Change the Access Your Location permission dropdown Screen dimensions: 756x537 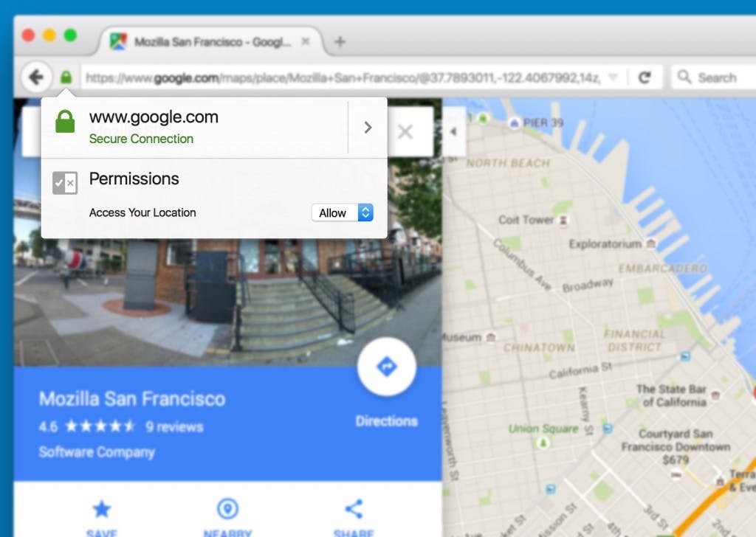[343, 212]
